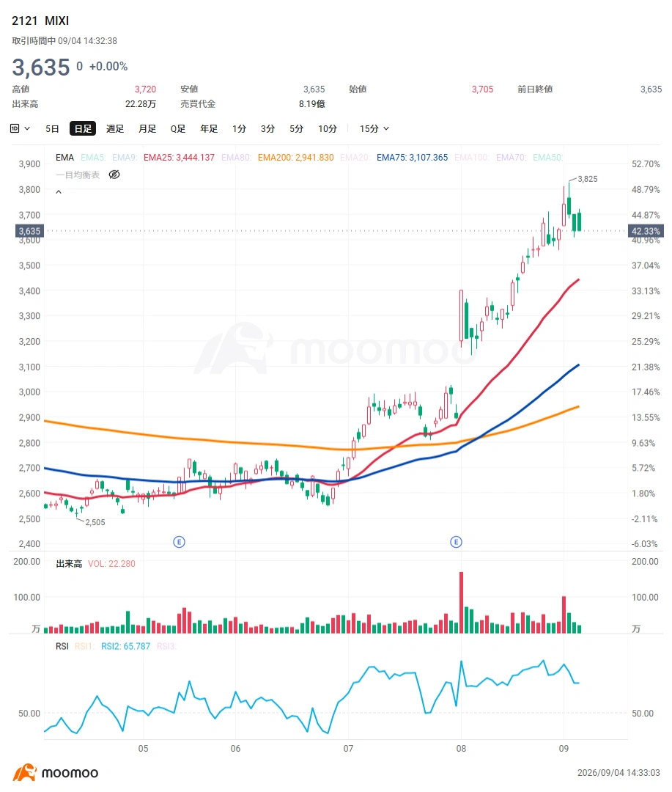
Task: Click the 2,505 low price label
Action: (95, 522)
